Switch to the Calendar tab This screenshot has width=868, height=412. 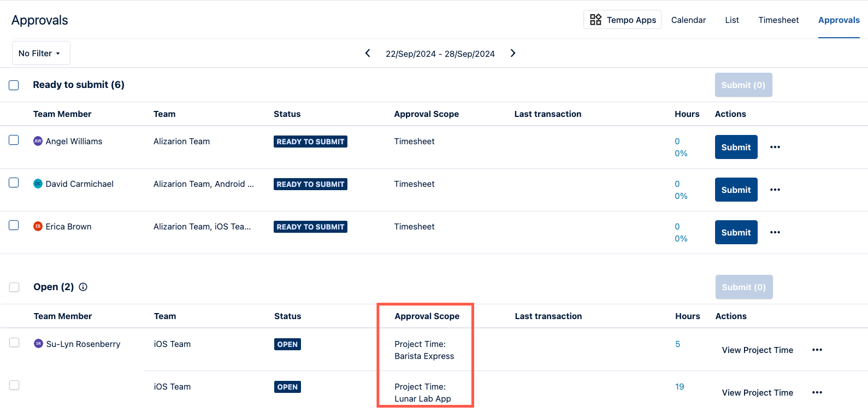pyautogui.click(x=688, y=20)
